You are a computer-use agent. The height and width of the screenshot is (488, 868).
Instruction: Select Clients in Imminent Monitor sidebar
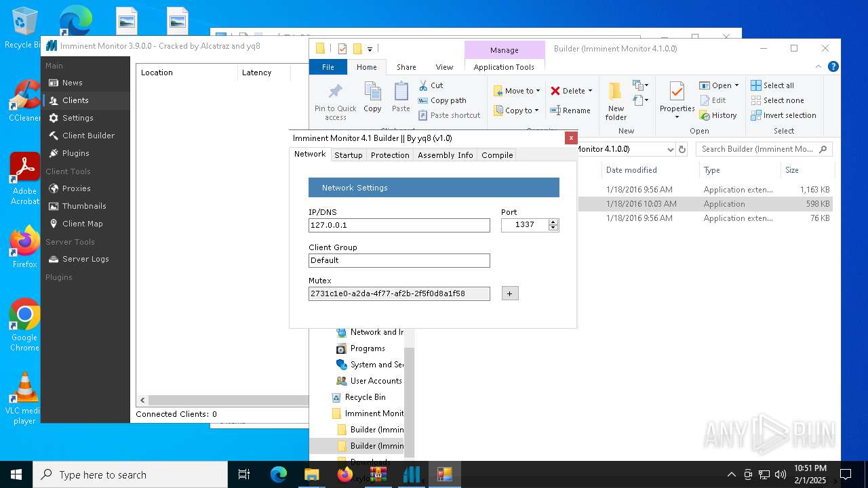[75, 100]
